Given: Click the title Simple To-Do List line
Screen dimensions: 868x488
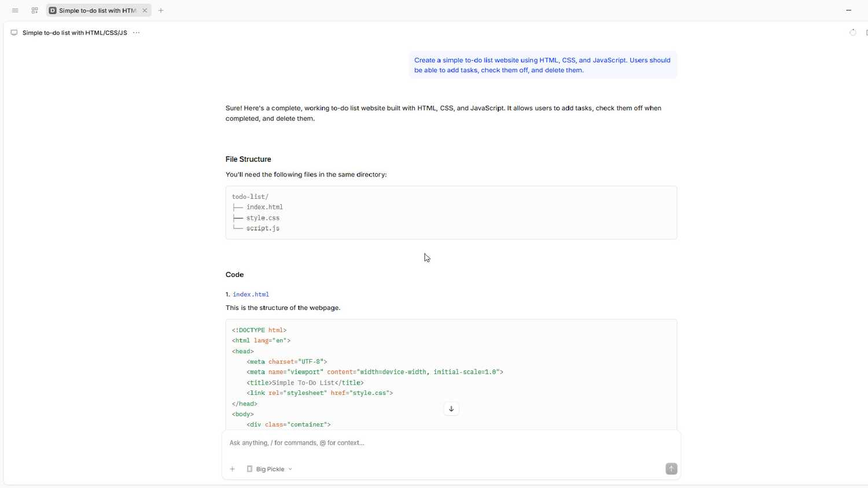Looking at the screenshot, I should (305, 383).
